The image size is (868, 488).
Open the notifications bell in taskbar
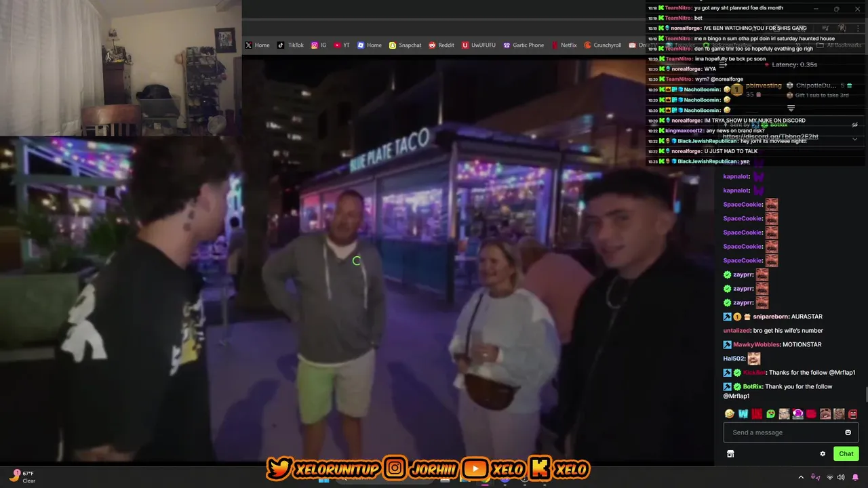pyautogui.click(x=856, y=477)
